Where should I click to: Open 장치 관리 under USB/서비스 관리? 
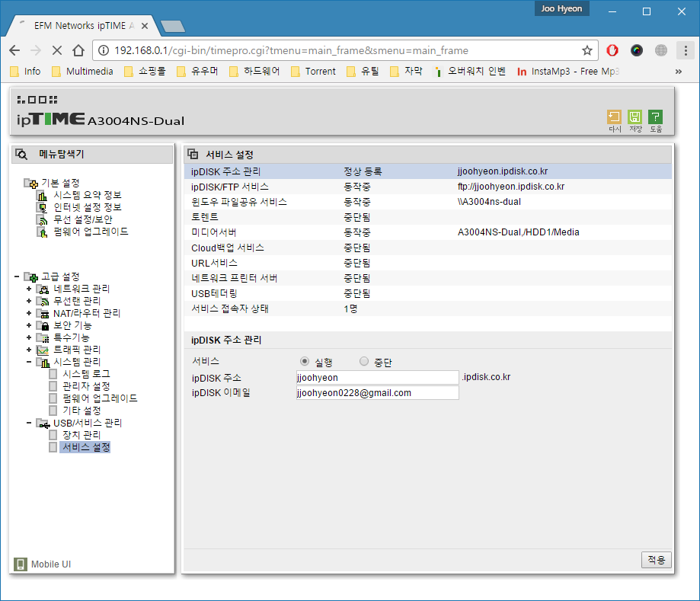[x=82, y=435]
